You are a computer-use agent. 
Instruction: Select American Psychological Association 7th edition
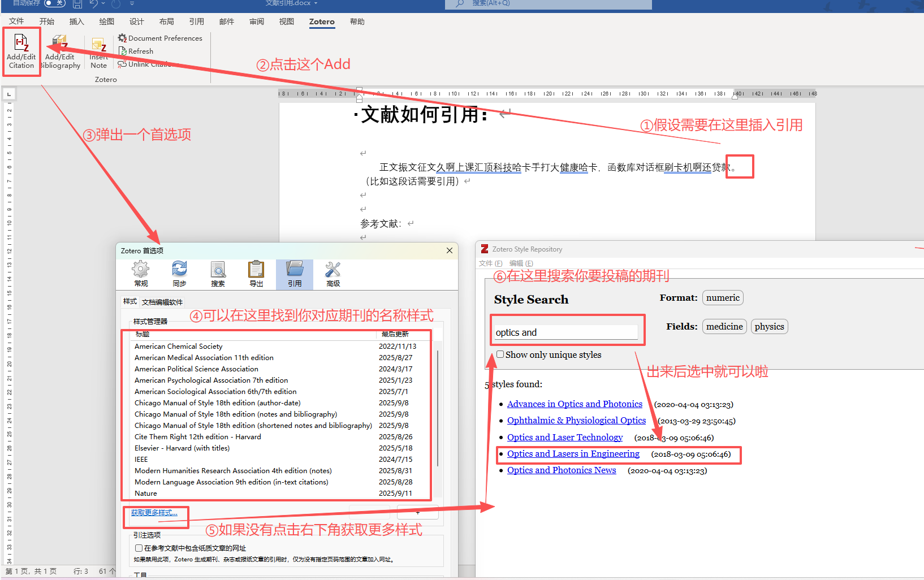pyautogui.click(x=282, y=380)
